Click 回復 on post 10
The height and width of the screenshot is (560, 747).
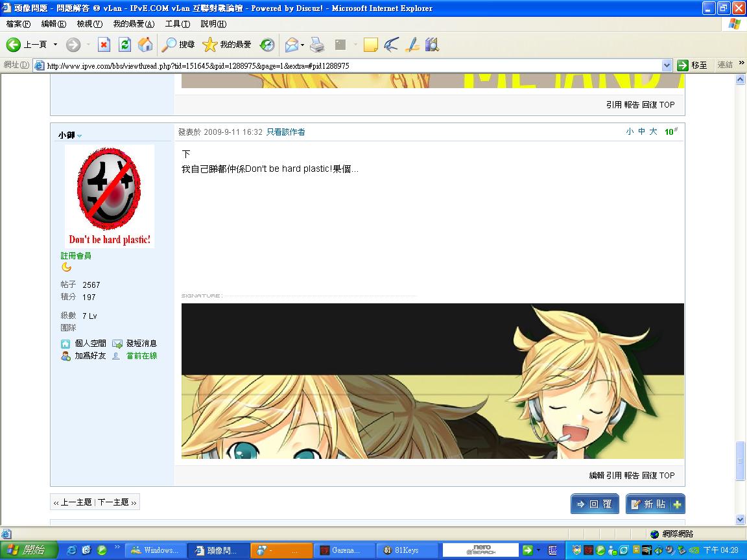[649, 475]
